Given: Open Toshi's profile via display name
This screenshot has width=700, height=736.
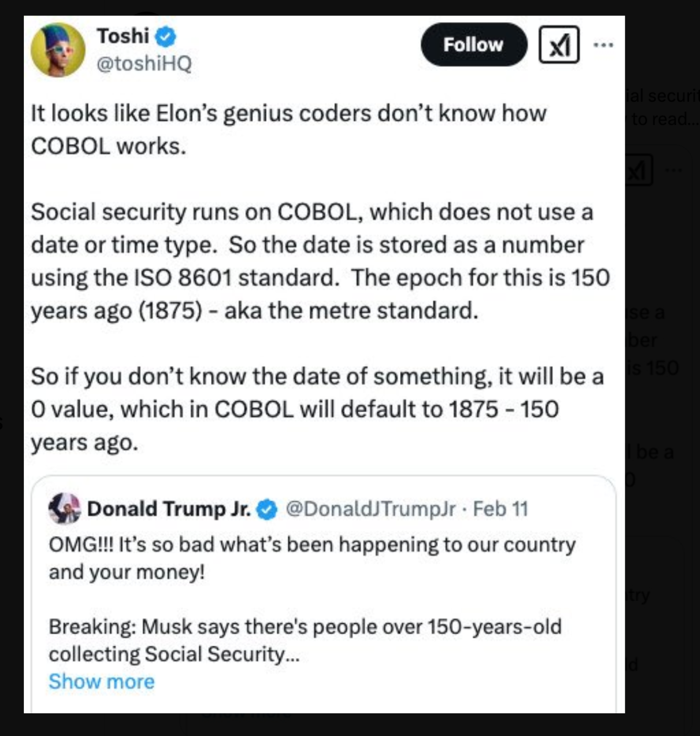Looking at the screenshot, I should [123, 36].
